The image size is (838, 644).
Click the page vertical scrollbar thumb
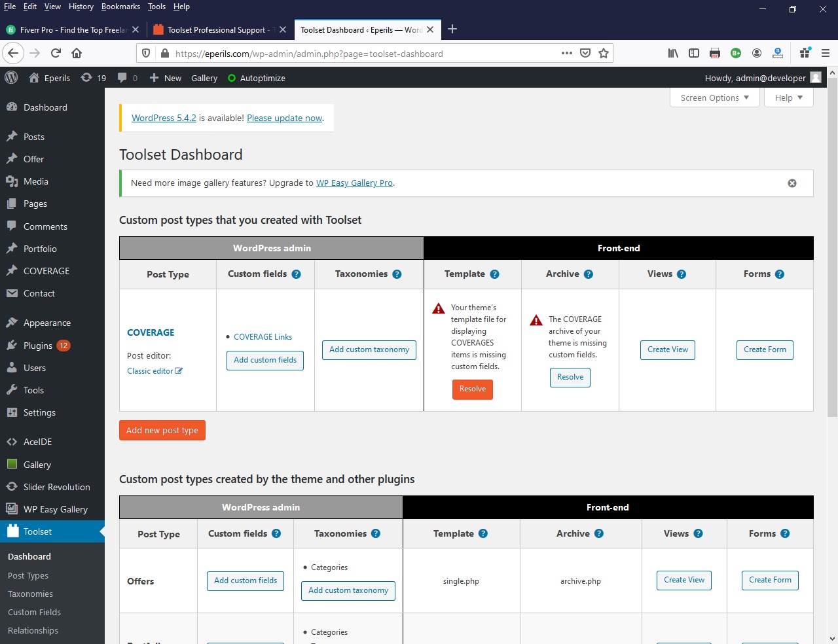click(832, 248)
